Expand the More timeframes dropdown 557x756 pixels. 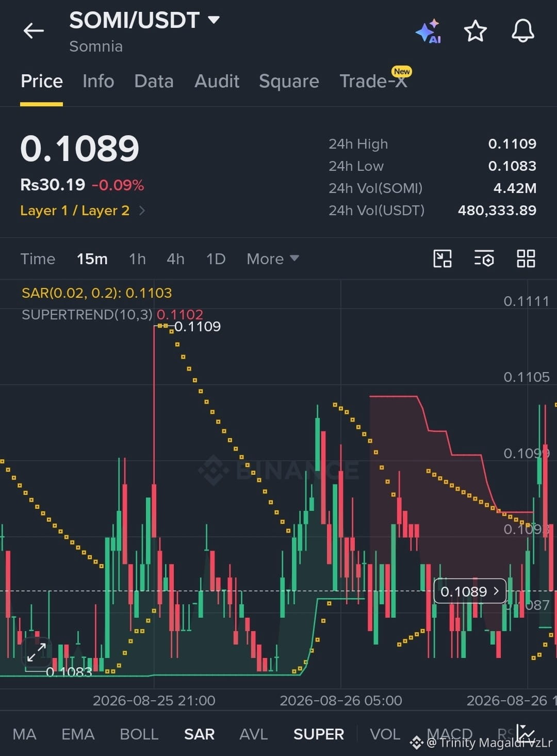coord(272,259)
